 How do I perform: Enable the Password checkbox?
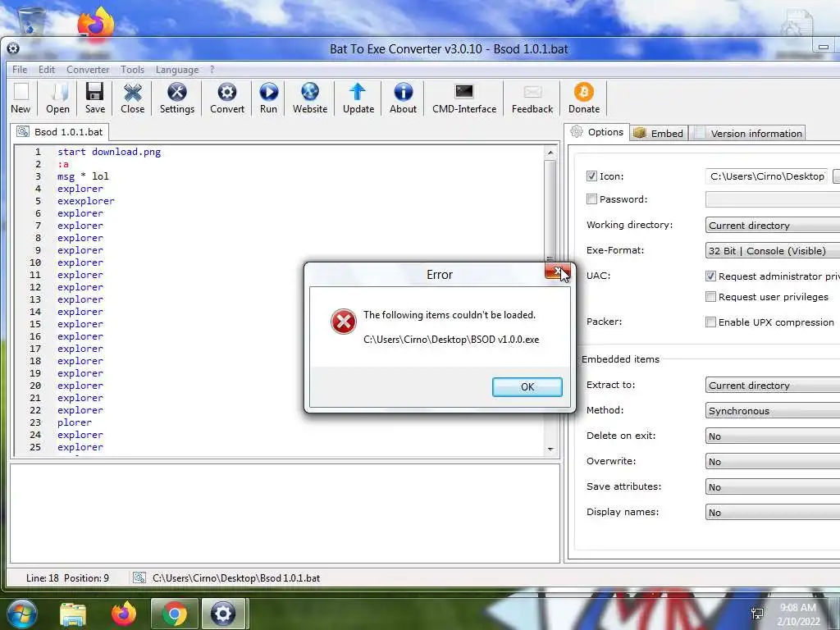[x=591, y=199]
